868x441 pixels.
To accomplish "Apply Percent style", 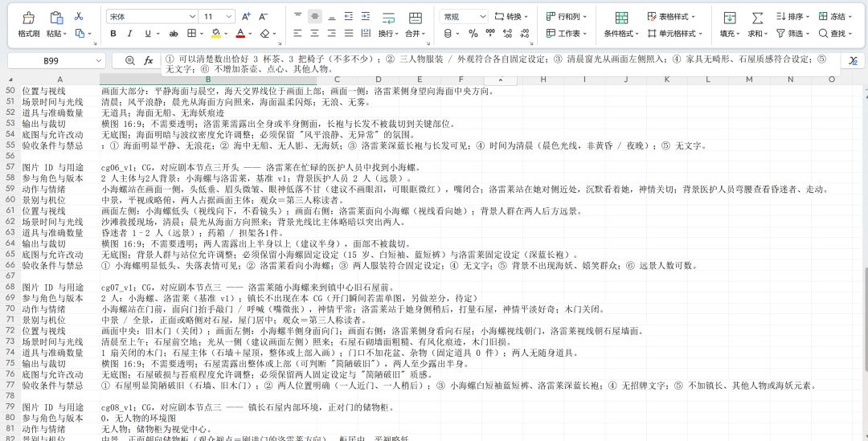I will click(473, 34).
